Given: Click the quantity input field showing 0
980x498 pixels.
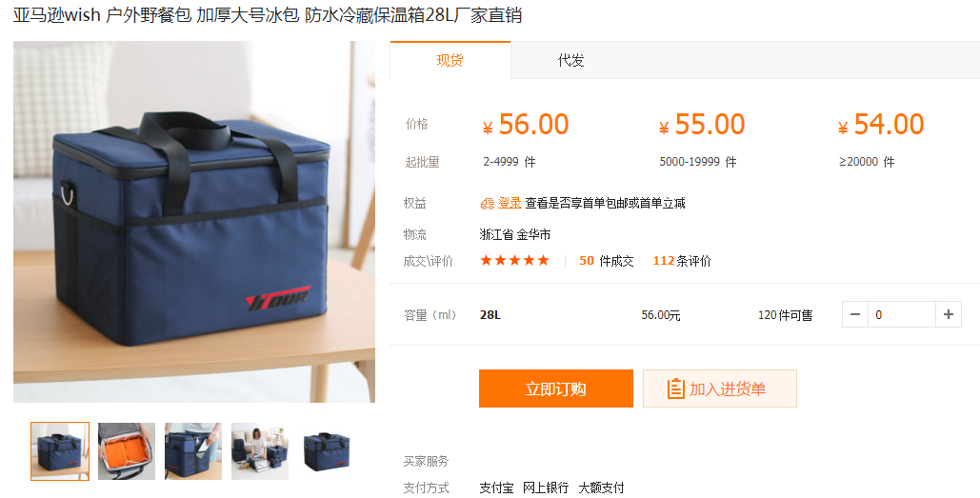Looking at the screenshot, I should pos(902,314).
